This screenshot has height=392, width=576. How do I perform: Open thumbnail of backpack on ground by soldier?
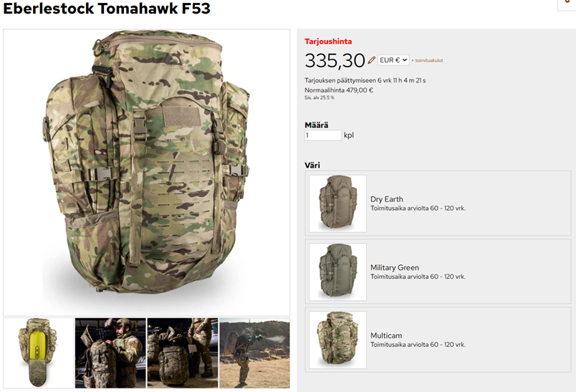[183, 353]
